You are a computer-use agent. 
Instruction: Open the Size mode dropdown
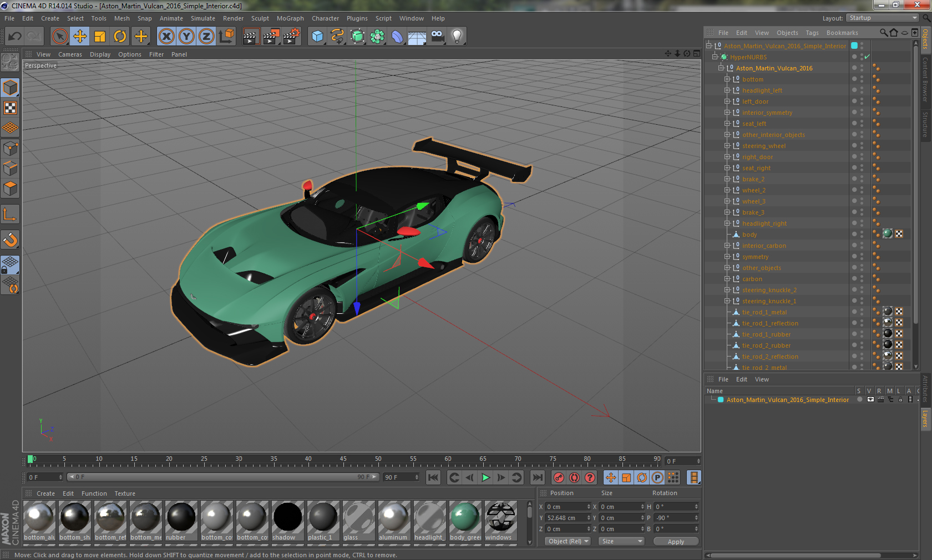tap(621, 541)
